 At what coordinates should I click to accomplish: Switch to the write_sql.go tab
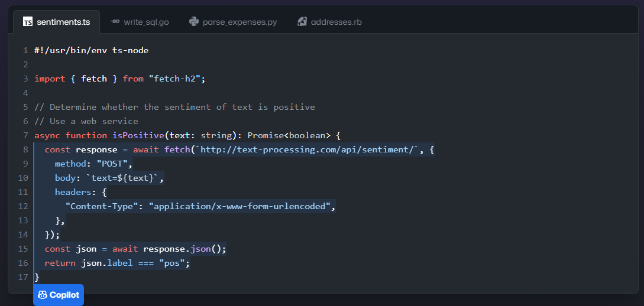(x=145, y=22)
